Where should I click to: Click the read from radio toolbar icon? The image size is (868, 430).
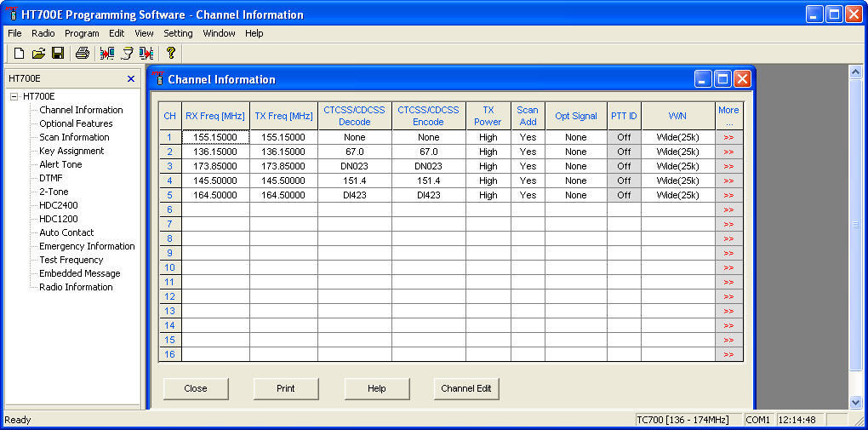pos(107,53)
